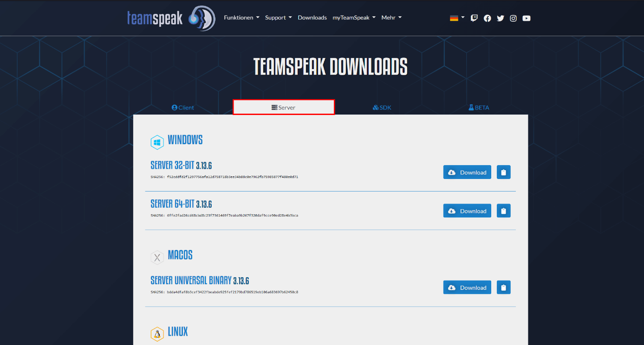Open the Facebook social icon
Image resolution: width=644 pixels, height=345 pixels.
pyautogui.click(x=487, y=18)
